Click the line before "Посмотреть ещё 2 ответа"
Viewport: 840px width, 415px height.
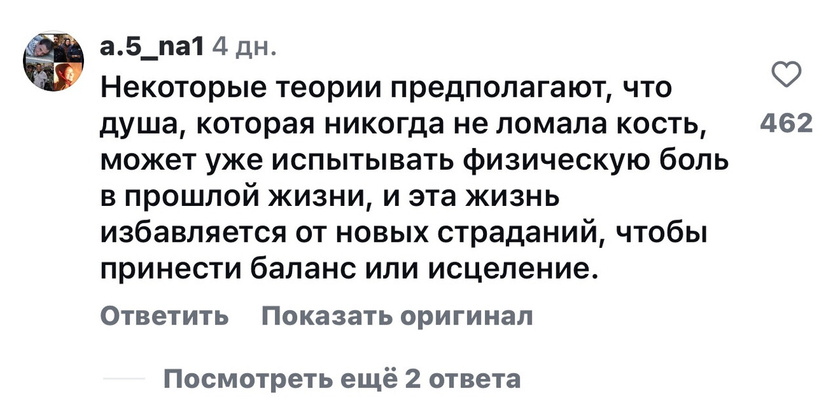[124, 379]
